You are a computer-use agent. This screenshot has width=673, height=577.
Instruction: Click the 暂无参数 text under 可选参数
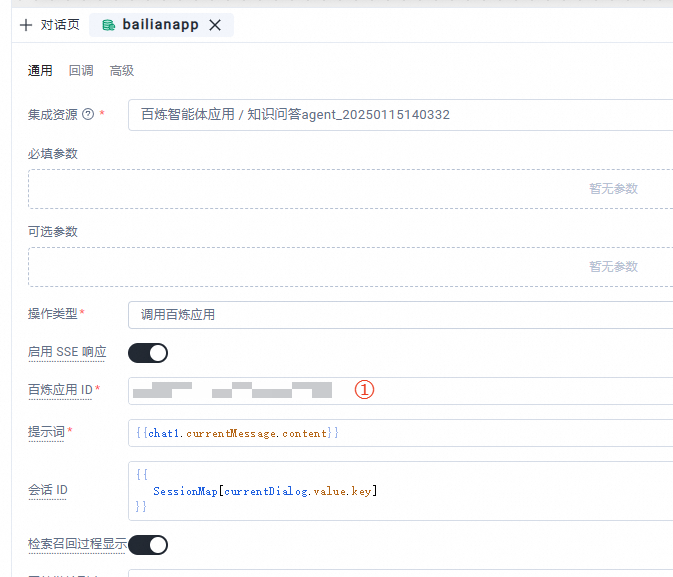[x=613, y=267]
